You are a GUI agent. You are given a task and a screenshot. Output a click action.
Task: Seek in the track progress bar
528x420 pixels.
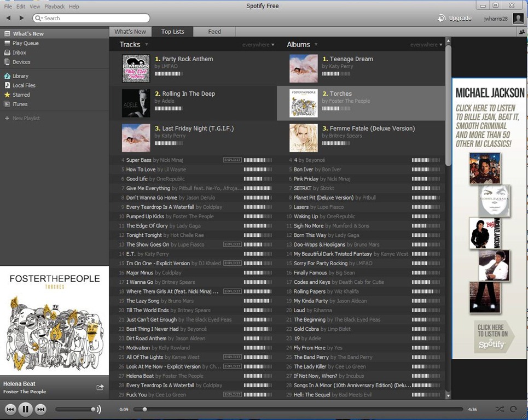pos(298,409)
